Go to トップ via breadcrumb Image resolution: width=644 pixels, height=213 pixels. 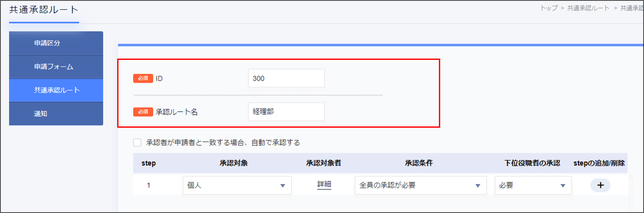549,8
